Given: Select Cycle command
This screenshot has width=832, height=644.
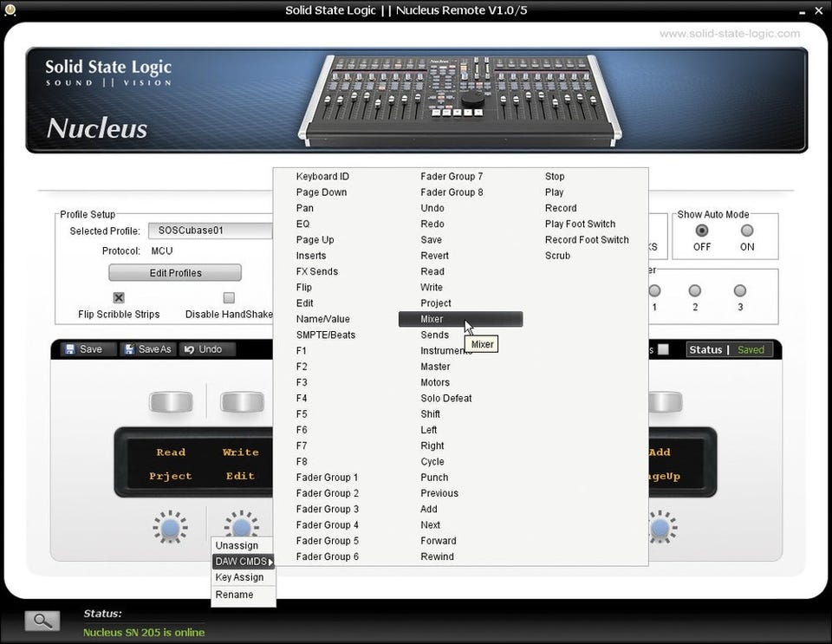Looking at the screenshot, I should [x=432, y=461].
